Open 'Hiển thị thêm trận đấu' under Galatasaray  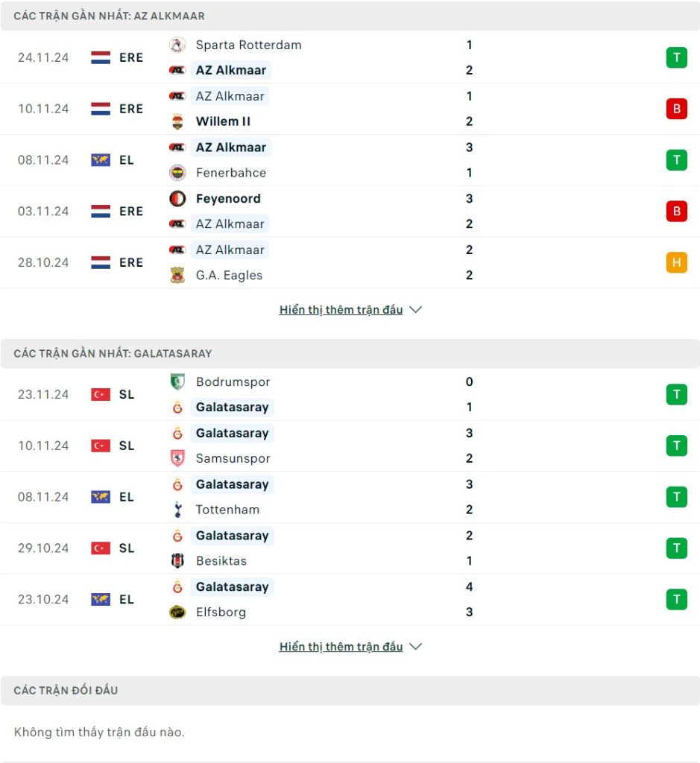pos(341,647)
